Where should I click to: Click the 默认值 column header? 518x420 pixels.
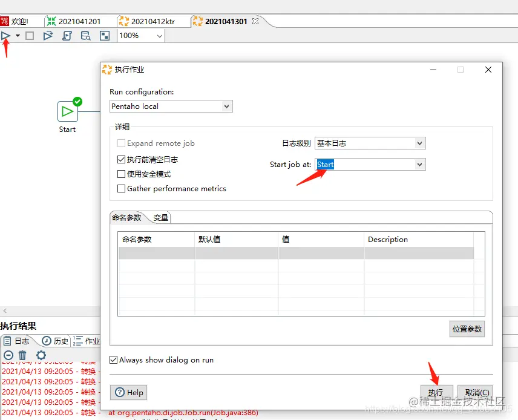[237, 239]
